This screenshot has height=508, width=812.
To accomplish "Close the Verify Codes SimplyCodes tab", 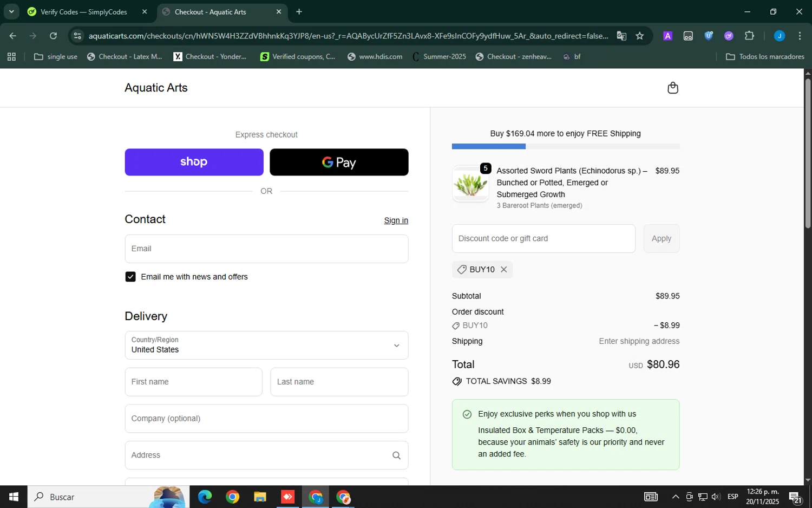I will (x=145, y=11).
